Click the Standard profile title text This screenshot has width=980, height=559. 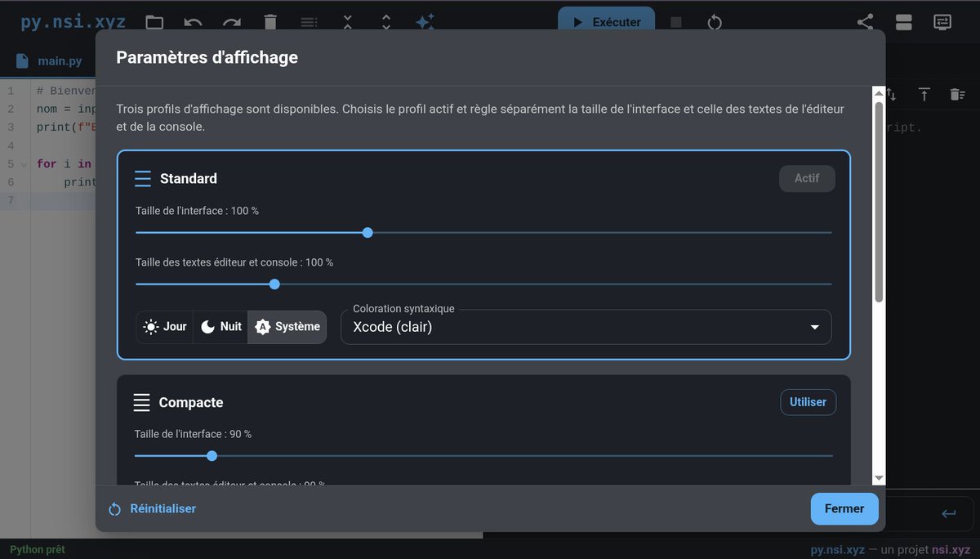tap(189, 178)
